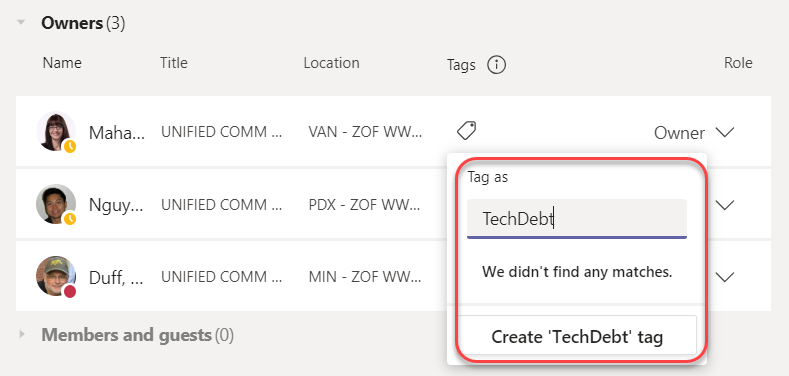789x376 pixels.
Task: Click Nguy's profile avatar
Action: tap(56, 204)
